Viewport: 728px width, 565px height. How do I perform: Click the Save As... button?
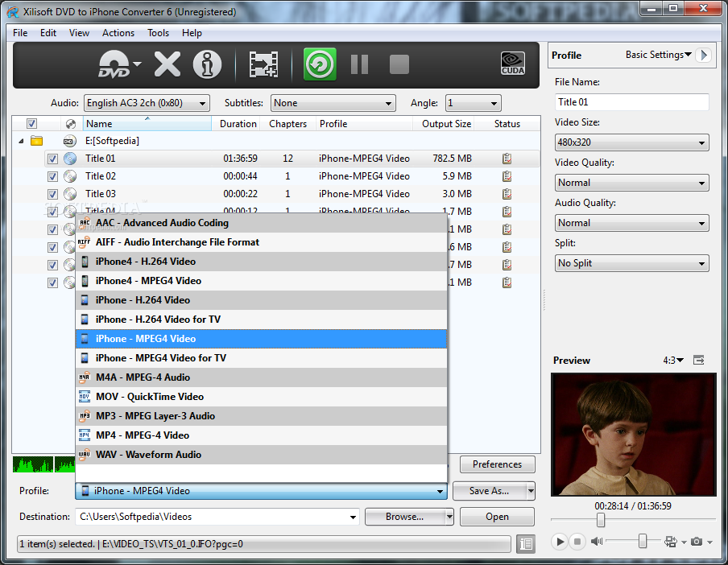coord(490,491)
